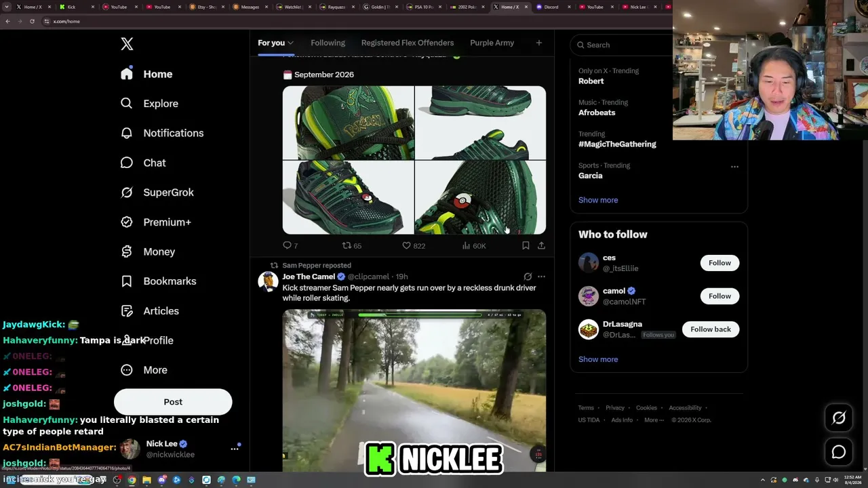This screenshot has width=868, height=488.
Task: Show more trending topics
Action: click(x=598, y=200)
